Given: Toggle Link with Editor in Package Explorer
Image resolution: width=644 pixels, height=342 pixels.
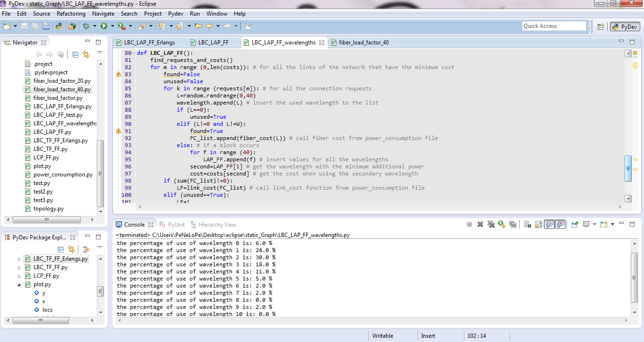Looking at the screenshot, I should [x=71, y=249].
